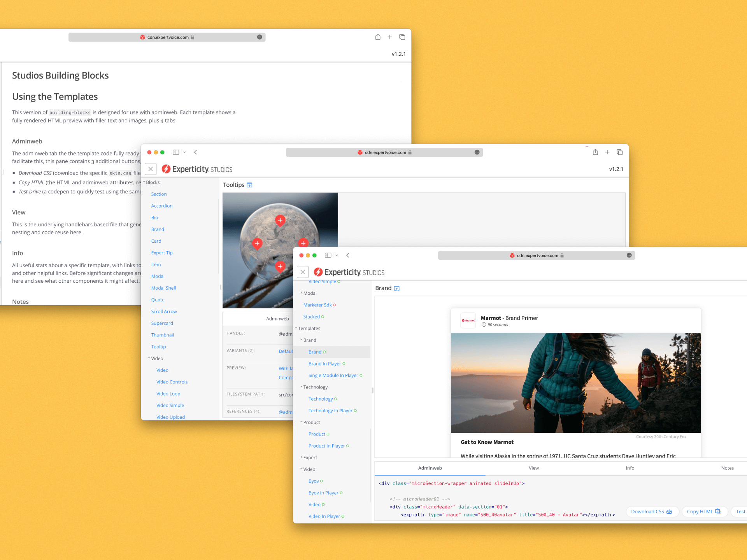The width and height of the screenshot is (747, 560).
Task: Toggle the Brand checkbox indicator
Action: (324, 352)
